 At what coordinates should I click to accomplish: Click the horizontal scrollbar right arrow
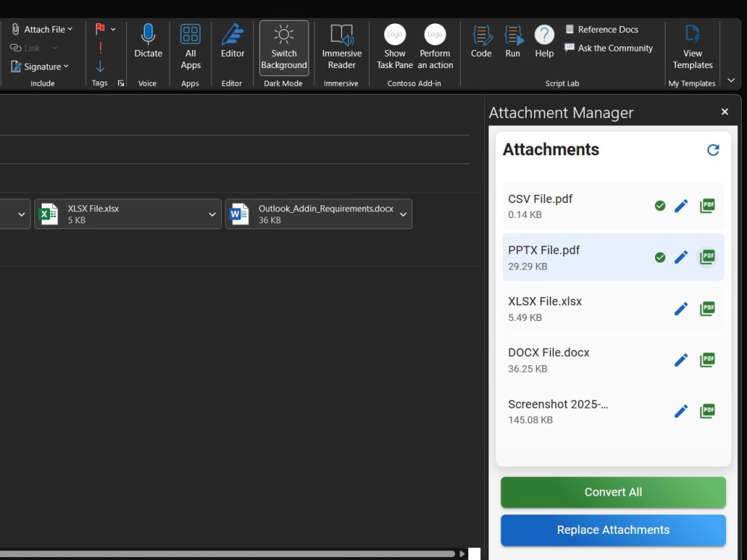click(x=462, y=554)
